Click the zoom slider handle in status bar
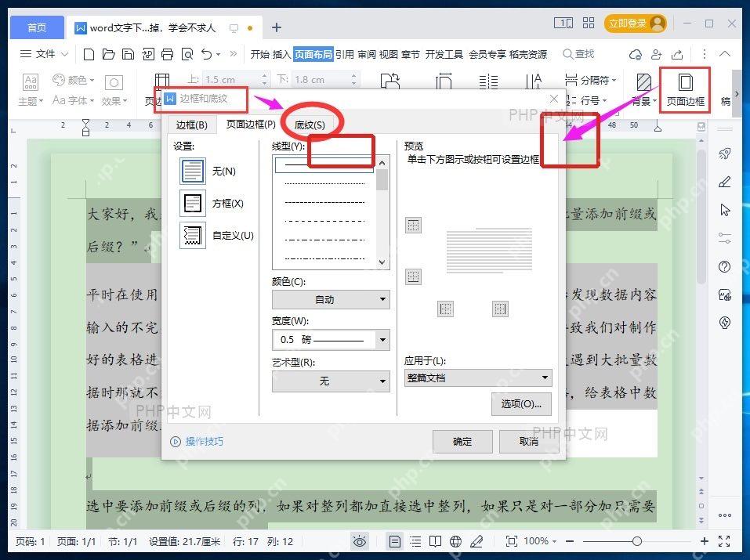Image resolution: width=750 pixels, height=560 pixels. point(636,541)
